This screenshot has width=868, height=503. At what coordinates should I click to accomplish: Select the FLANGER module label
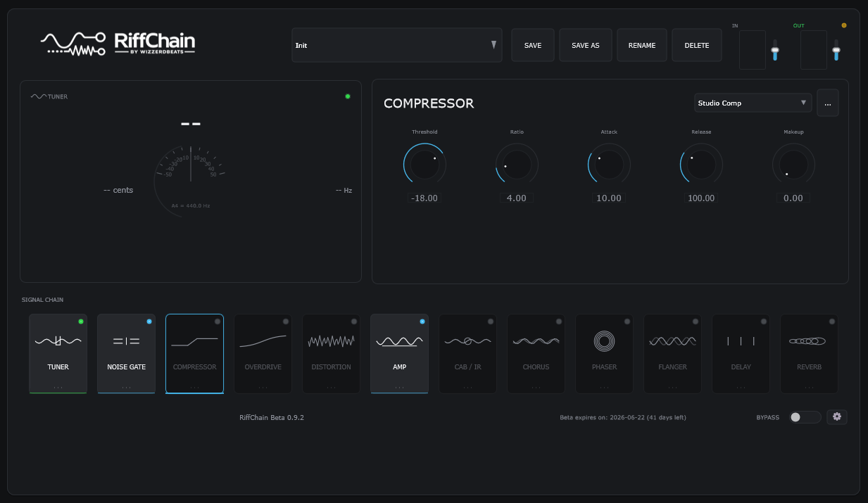[x=672, y=367]
